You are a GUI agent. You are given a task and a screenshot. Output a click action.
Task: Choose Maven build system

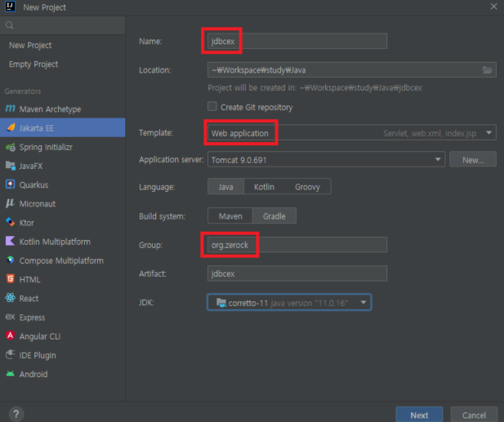[x=230, y=216]
